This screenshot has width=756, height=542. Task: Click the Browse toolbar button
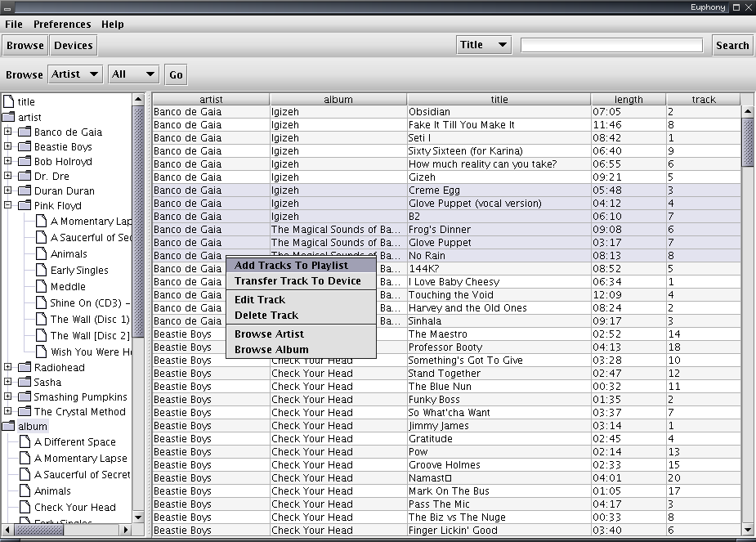(25, 45)
